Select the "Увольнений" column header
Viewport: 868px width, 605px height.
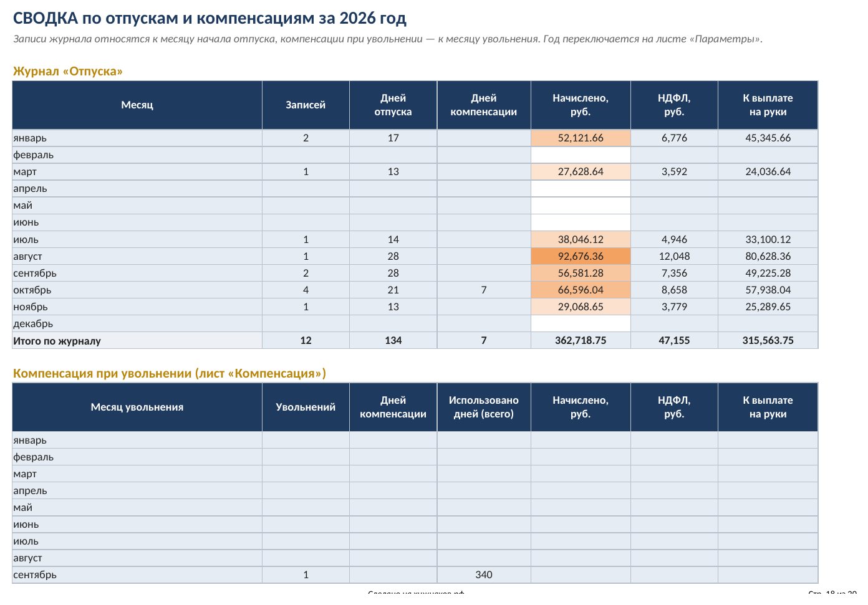tap(306, 407)
